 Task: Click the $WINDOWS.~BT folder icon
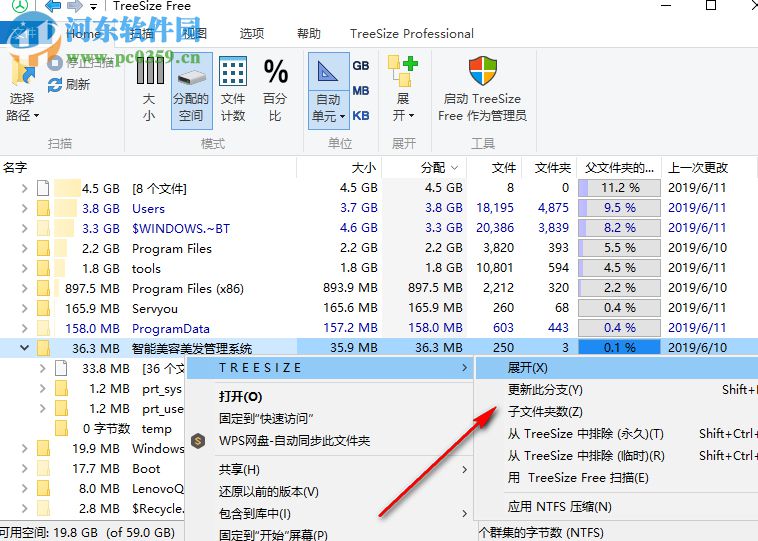[44, 228]
